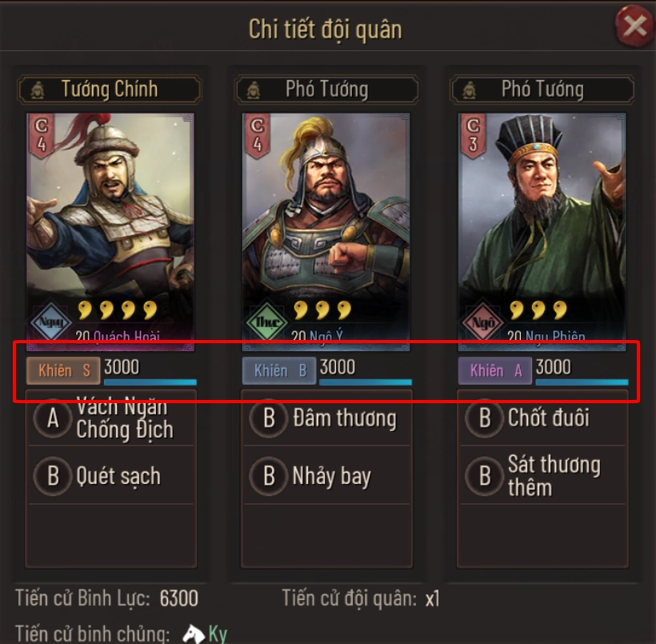Click the middle Phó Tướng header
Screen dimensions: 656x644
[x=326, y=90]
